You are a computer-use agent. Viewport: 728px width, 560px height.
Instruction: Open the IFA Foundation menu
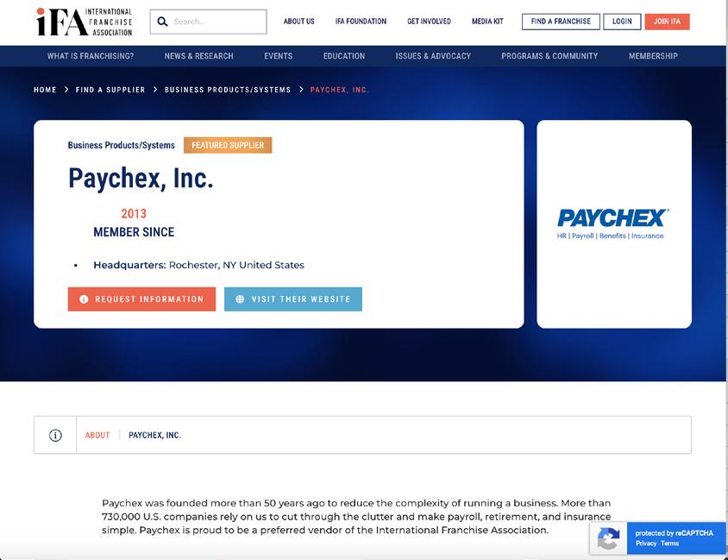click(361, 22)
